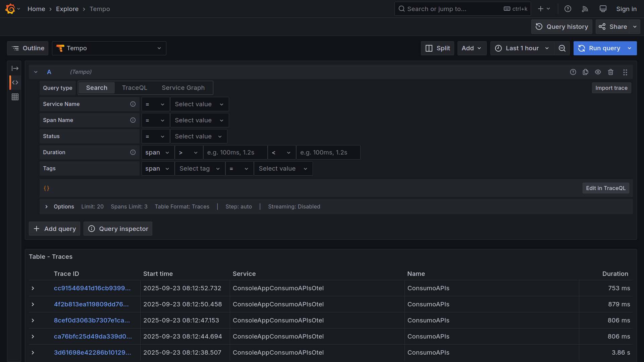Open the table view sidebar icon

click(15, 97)
